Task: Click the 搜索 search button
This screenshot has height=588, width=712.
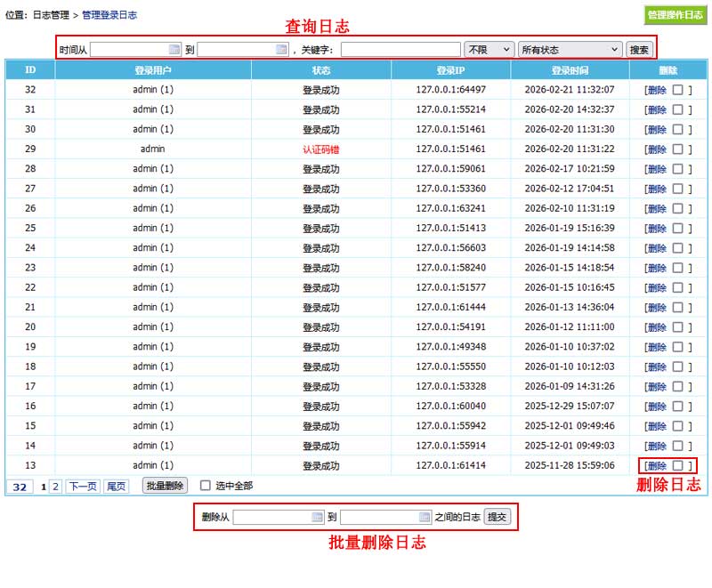Action: click(x=639, y=50)
